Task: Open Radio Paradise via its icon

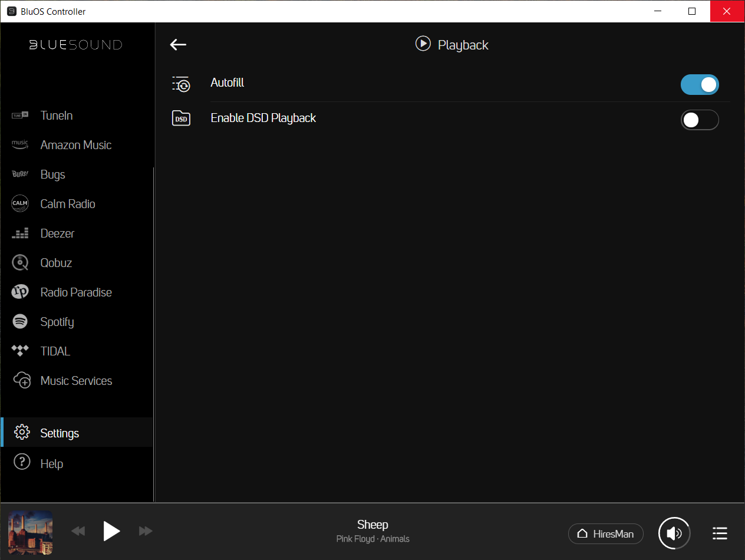Action: pyautogui.click(x=20, y=292)
